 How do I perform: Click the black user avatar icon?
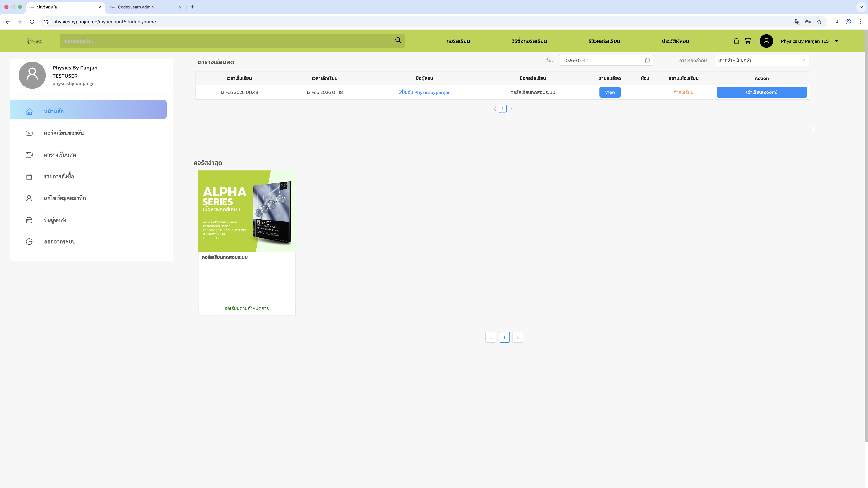[x=766, y=41]
